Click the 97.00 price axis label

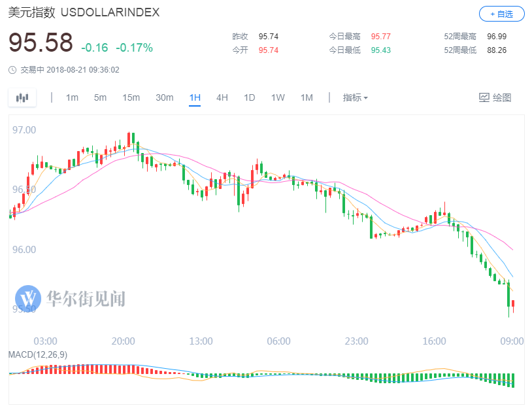click(24, 130)
